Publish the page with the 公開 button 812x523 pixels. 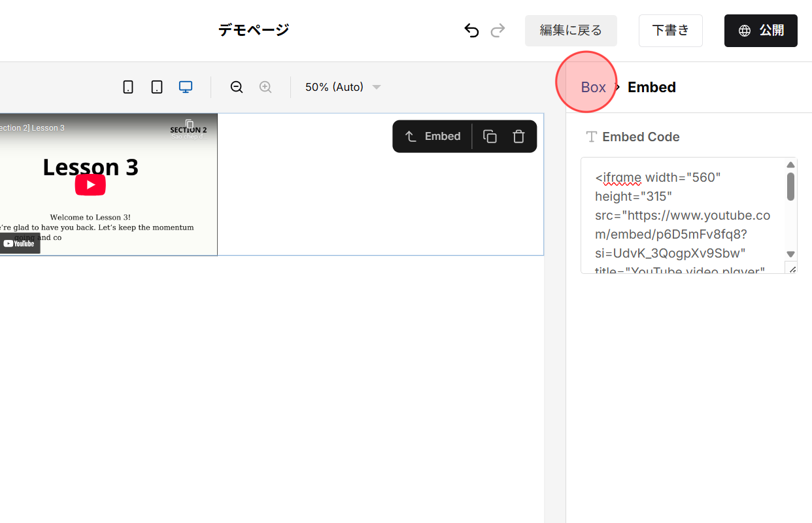[760, 30]
